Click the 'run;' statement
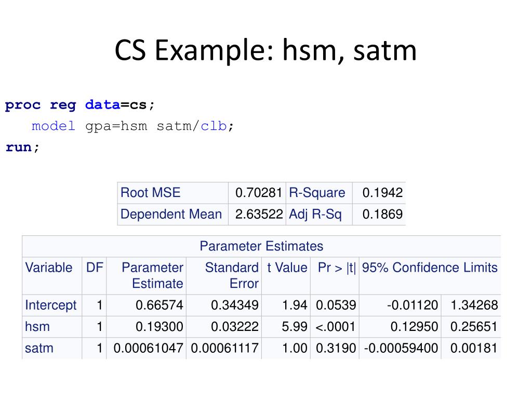 click(x=22, y=147)
